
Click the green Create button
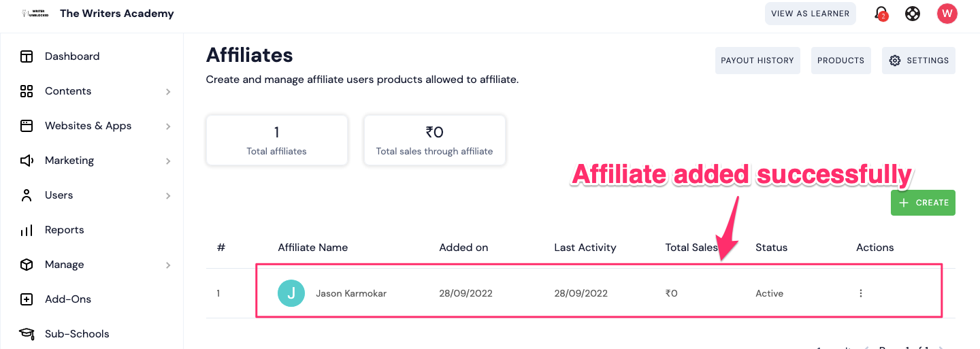click(923, 203)
